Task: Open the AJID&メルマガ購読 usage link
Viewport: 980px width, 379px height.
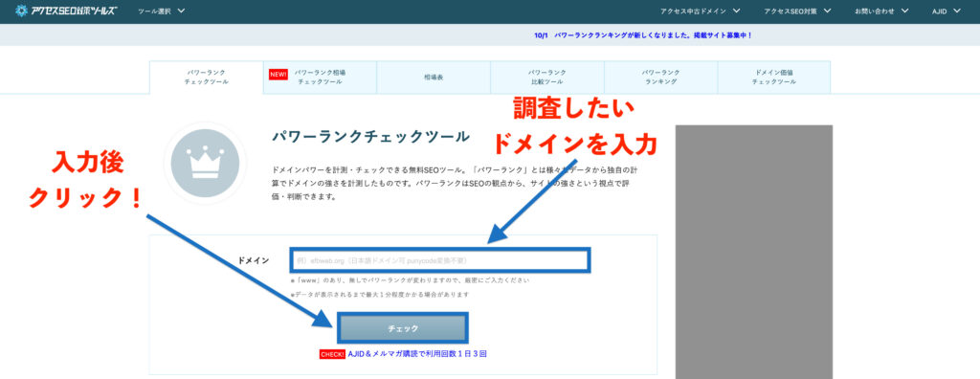Action: point(417,354)
